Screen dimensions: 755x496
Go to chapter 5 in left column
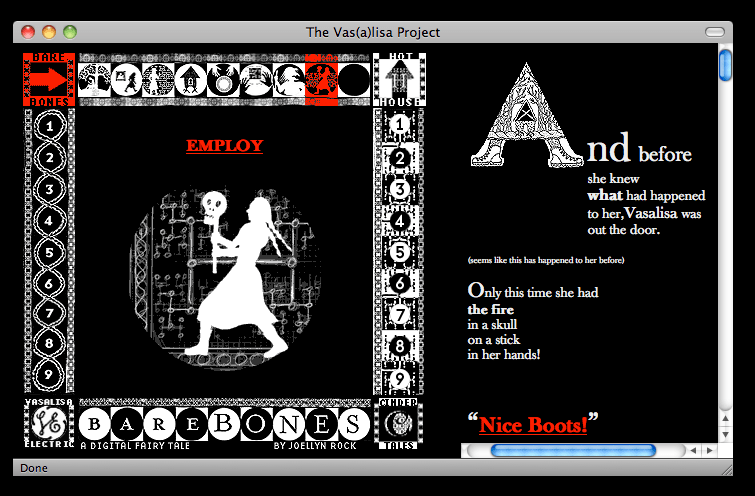pos(50,252)
